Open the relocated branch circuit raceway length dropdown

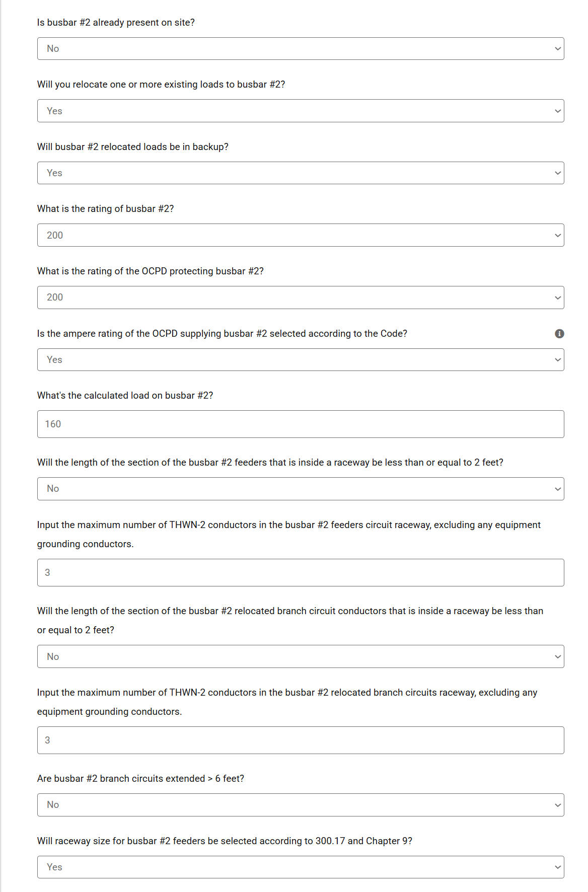click(x=301, y=656)
